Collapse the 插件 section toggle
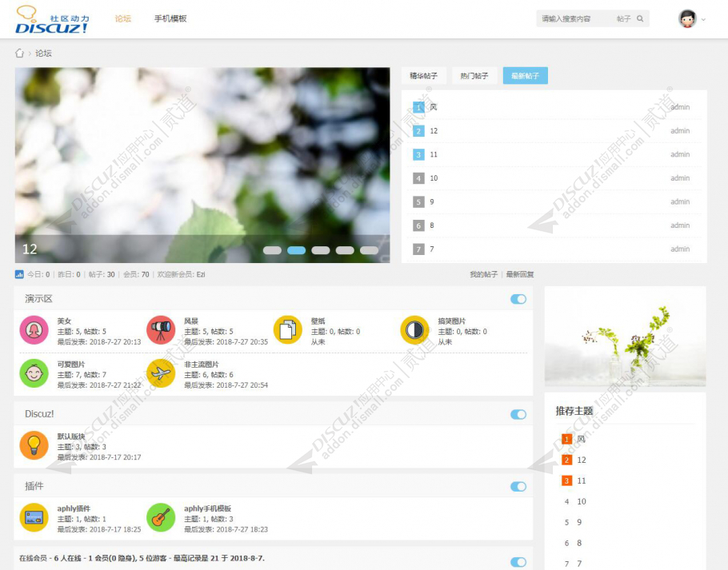The height and width of the screenshot is (570, 728). click(x=518, y=487)
